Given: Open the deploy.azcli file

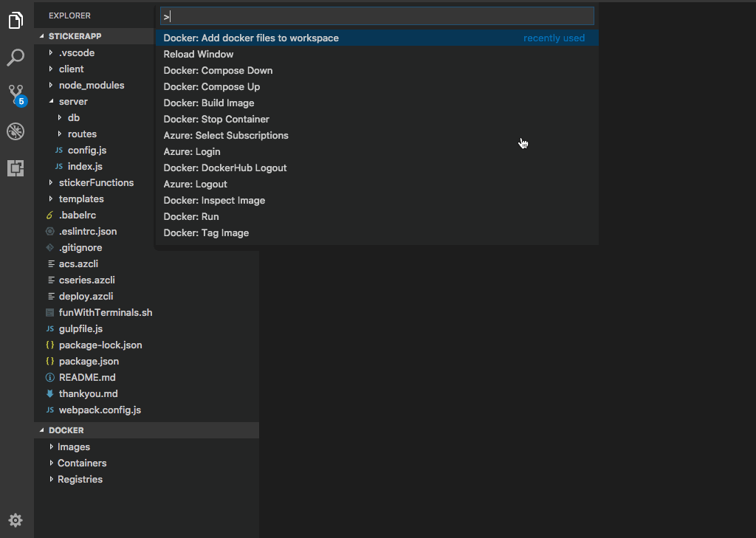Looking at the screenshot, I should [86, 297].
